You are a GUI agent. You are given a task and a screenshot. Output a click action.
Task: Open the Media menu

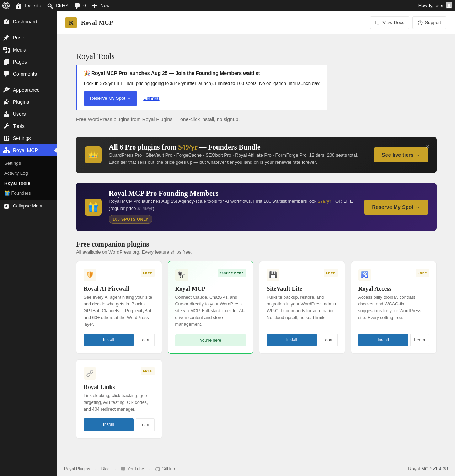[28, 50]
